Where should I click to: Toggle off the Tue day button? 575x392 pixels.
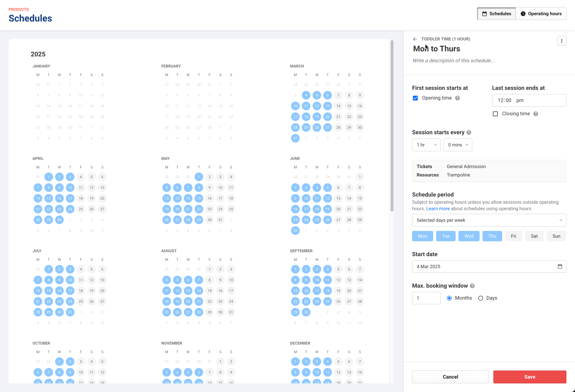click(x=446, y=236)
